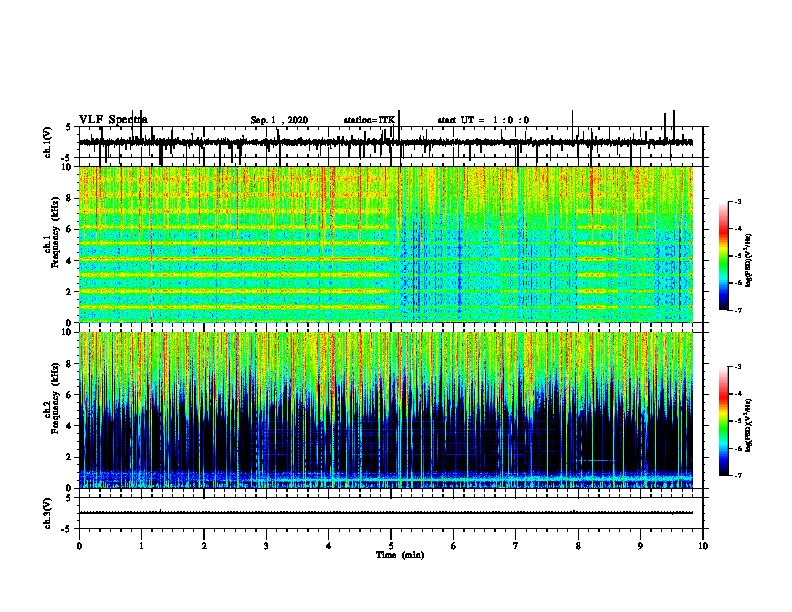Click the "-3" label on ch.1 color bar

tap(738, 201)
